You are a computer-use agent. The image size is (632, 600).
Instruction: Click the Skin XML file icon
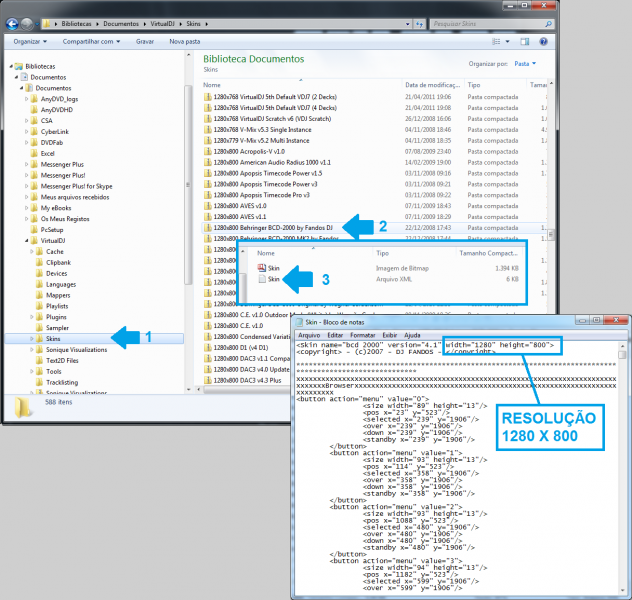tap(262, 279)
